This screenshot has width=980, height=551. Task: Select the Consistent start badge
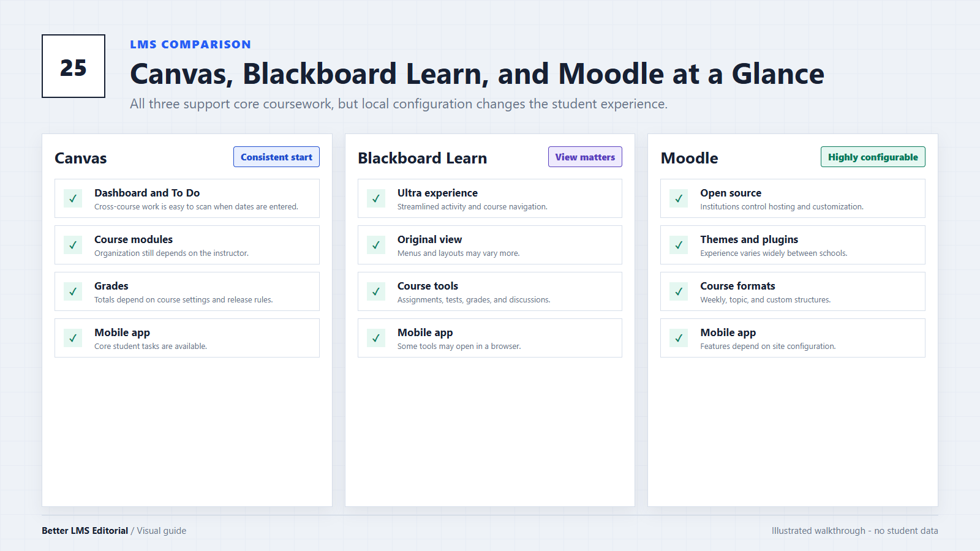(x=276, y=157)
